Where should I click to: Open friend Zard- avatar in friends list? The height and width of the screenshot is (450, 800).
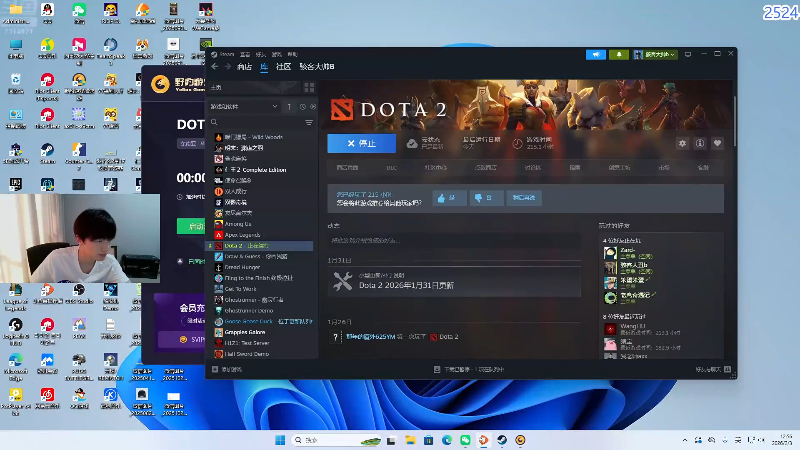(x=610, y=253)
